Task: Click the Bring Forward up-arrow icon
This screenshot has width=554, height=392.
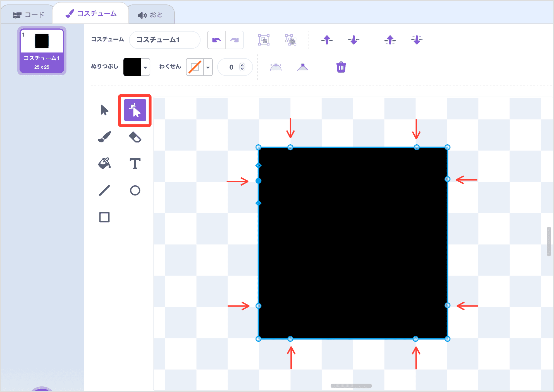Action: tap(327, 40)
